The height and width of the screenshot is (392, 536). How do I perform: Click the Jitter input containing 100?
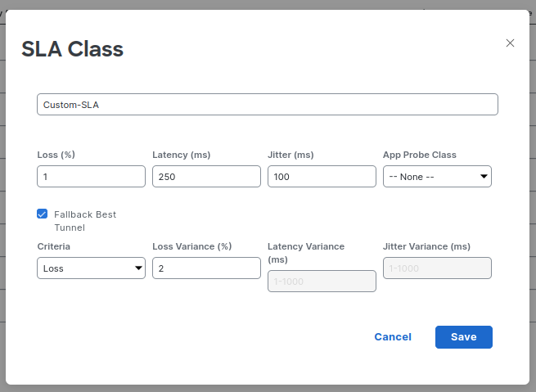click(322, 177)
